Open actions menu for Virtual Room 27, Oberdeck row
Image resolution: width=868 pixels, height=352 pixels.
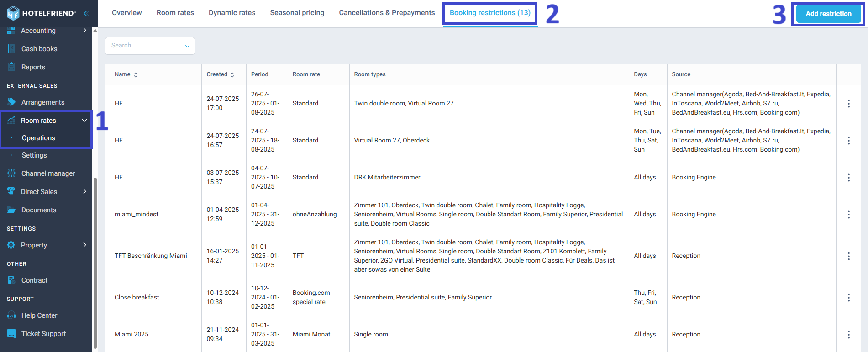pos(849,141)
